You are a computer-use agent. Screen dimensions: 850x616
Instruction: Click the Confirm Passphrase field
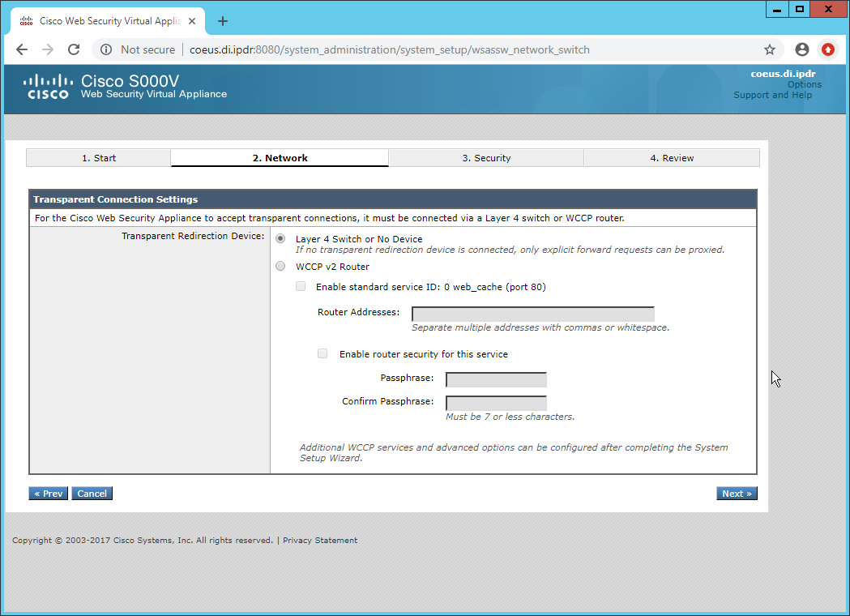click(x=496, y=403)
